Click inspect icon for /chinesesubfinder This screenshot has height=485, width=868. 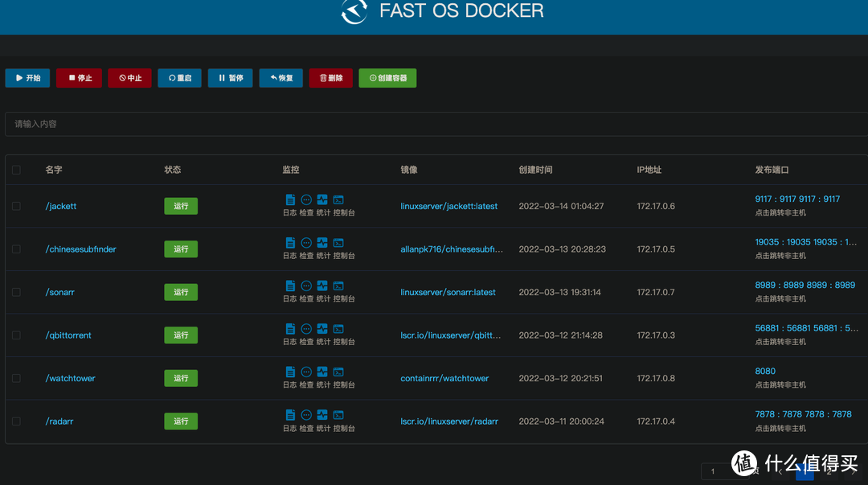[x=305, y=243]
